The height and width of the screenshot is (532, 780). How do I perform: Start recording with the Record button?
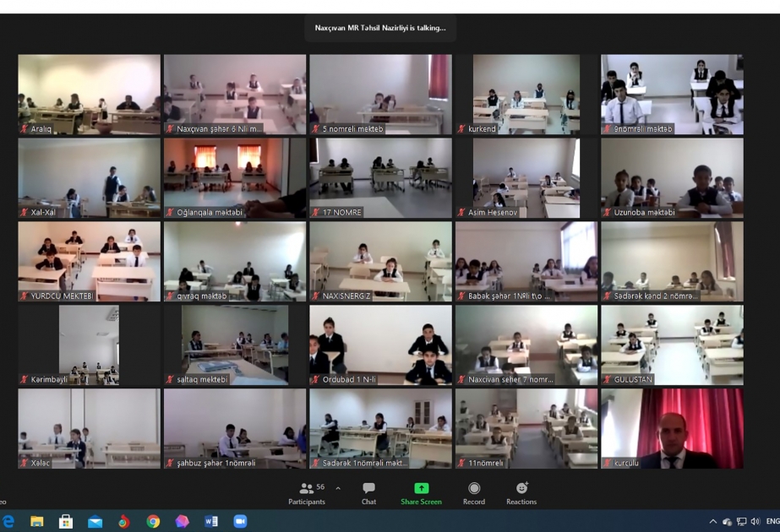click(x=474, y=494)
